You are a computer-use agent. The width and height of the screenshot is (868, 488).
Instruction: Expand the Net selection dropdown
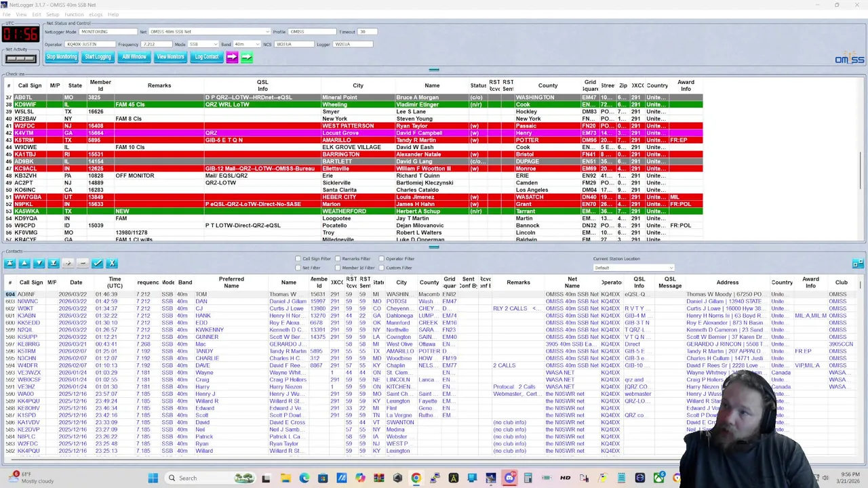click(x=267, y=31)
